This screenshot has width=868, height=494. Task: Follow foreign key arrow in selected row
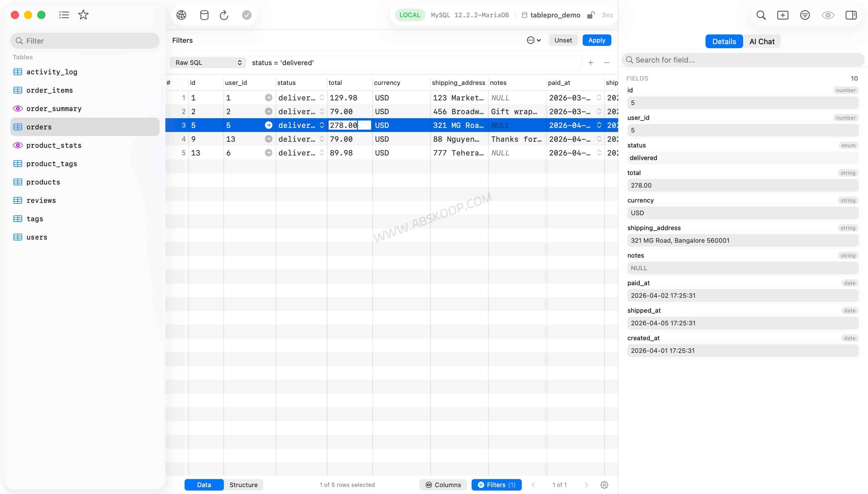[268, 125]
